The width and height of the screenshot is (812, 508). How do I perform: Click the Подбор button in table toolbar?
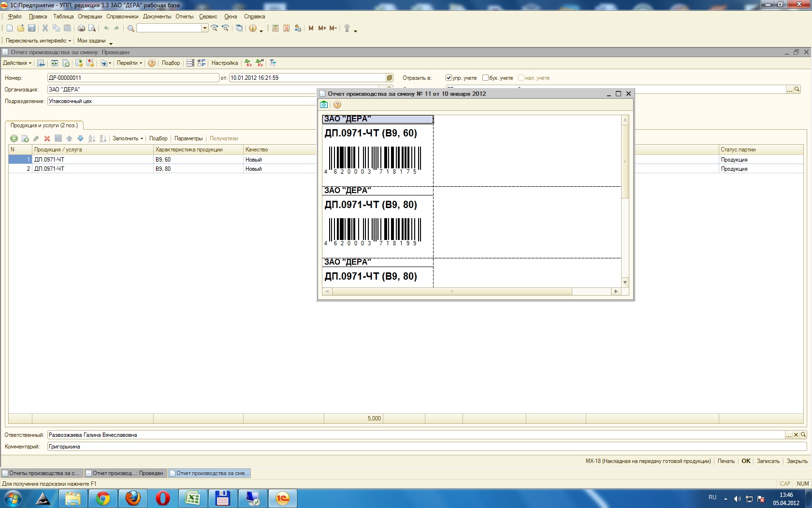158,138
